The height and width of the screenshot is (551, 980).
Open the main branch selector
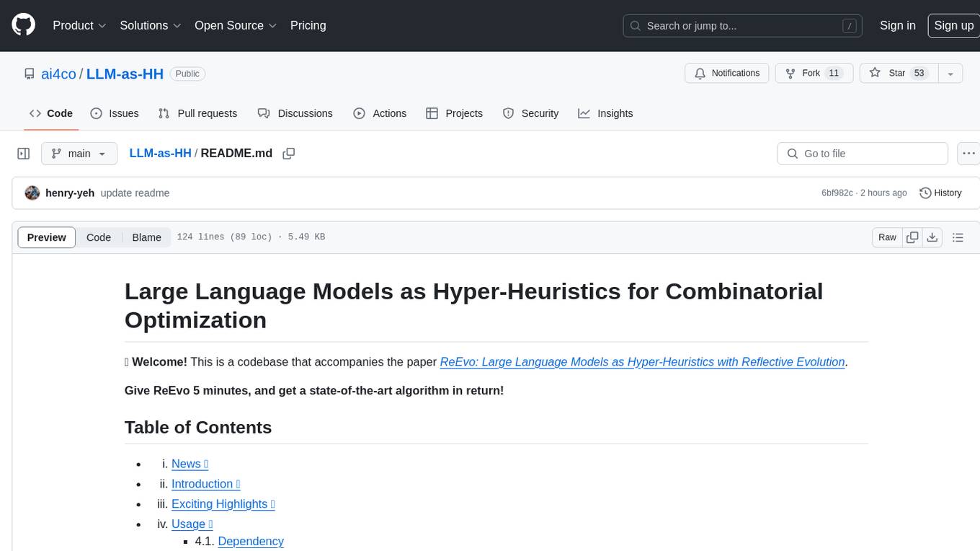pyautogui.click(x=79, y=154)
